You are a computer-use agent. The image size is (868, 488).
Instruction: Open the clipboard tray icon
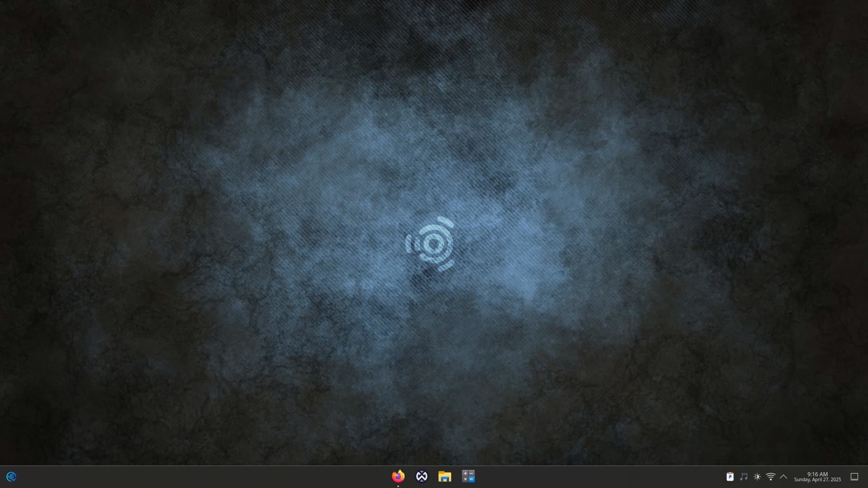tap(730, 477)
